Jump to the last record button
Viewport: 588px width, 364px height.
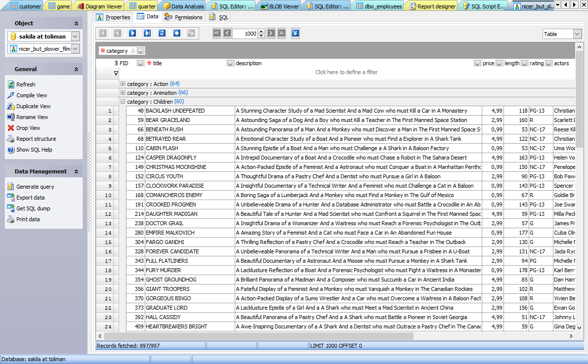coord(147,33)
